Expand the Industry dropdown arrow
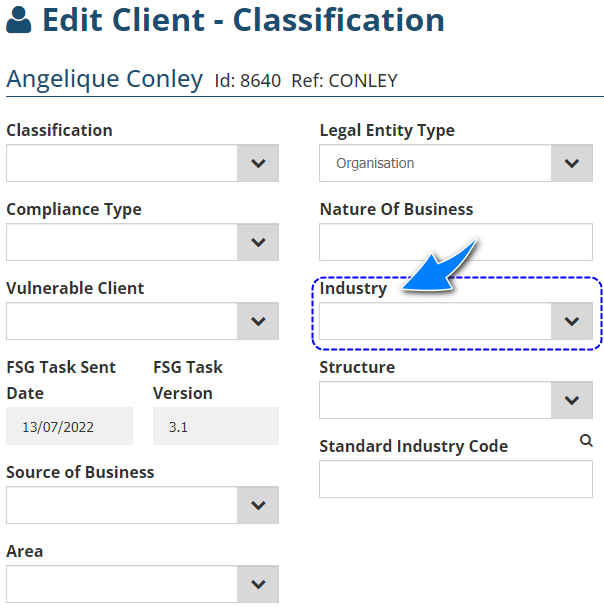 [571, 321]
